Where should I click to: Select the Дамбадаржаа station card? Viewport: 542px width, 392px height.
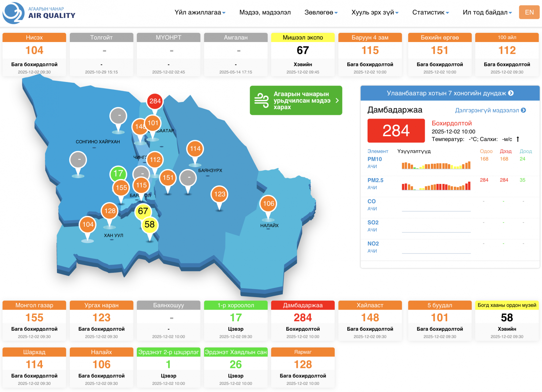303,320
